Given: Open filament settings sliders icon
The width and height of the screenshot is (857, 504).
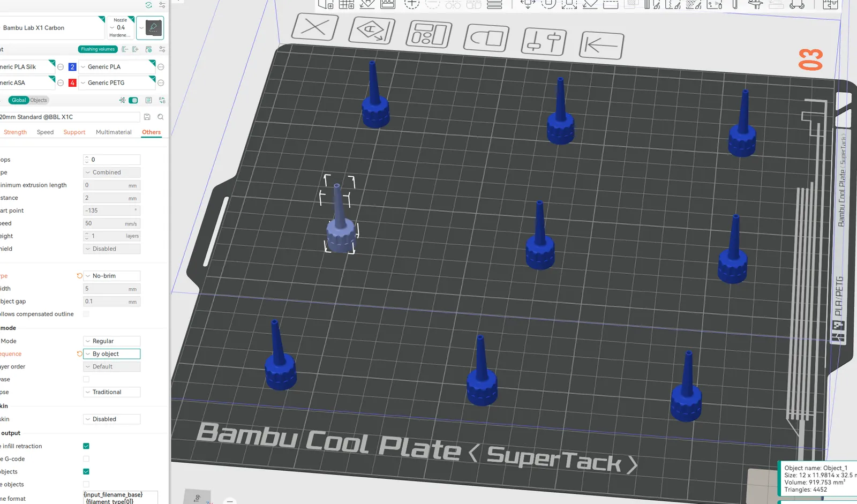Looking at the screenshot, I should click(162, 49).
